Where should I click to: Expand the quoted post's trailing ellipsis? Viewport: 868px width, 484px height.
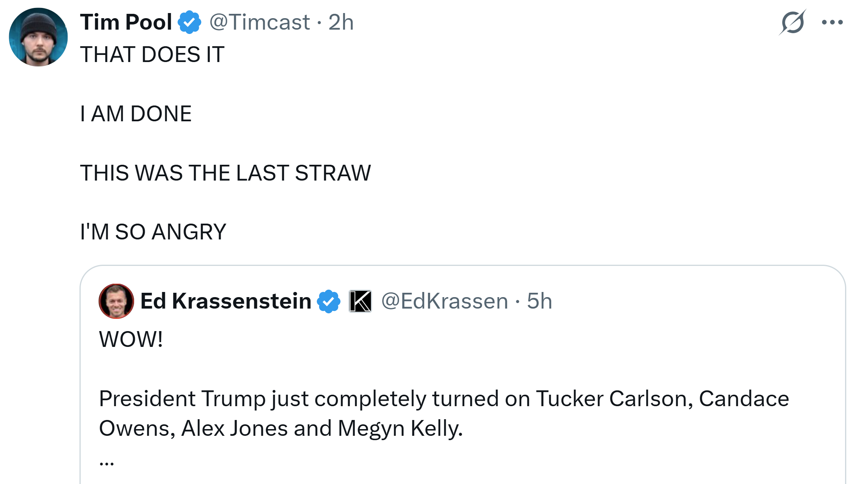tap(107, 461)
